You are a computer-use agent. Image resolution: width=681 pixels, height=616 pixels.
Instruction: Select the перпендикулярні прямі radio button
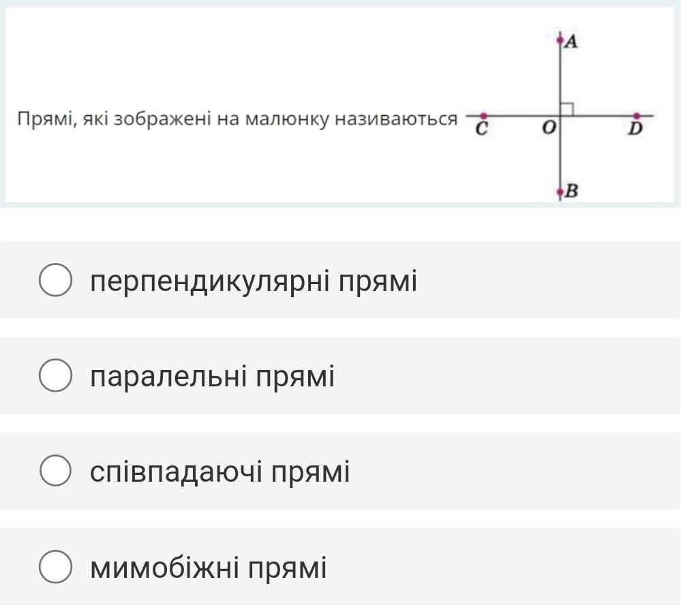coord(55,281)
